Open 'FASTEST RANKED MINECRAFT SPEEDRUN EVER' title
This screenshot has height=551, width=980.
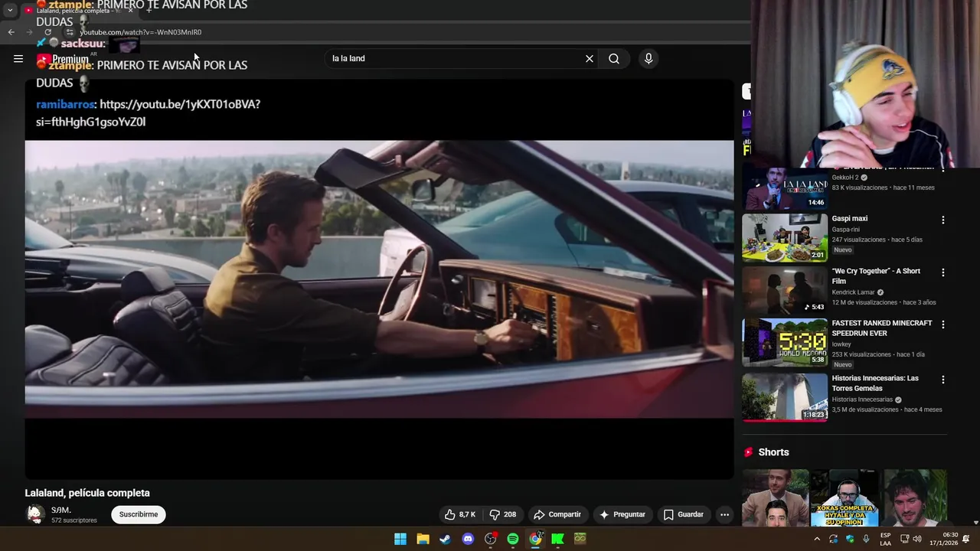[x=881, y=328]
